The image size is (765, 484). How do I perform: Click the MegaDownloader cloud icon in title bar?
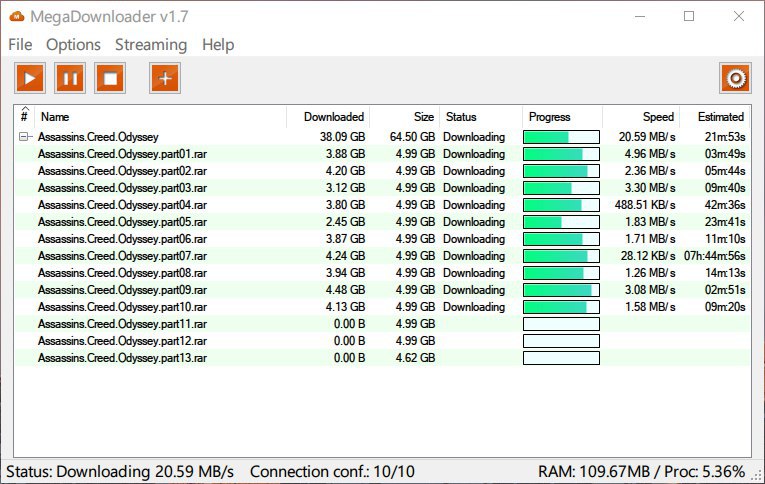pyautogui.click(x=16, y=16)
